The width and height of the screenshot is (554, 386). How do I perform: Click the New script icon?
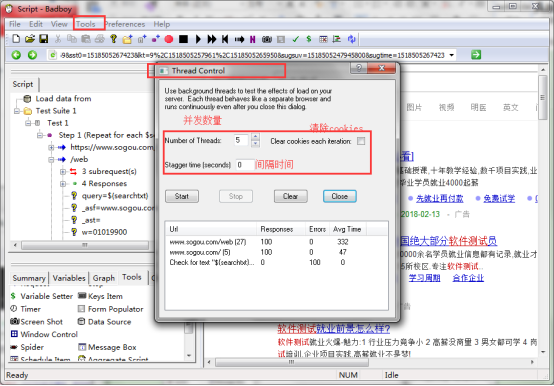(16, 39)
